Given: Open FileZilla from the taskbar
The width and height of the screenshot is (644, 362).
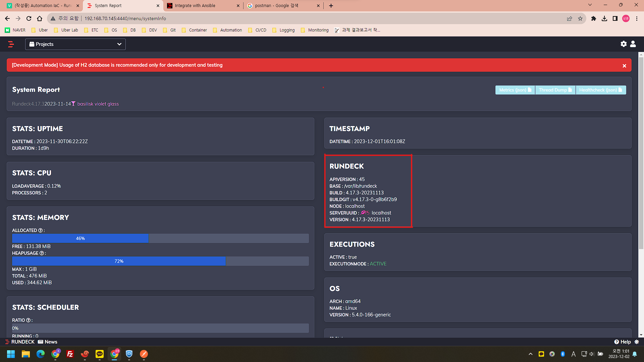Looking at the screenshot, I should 70,354.
